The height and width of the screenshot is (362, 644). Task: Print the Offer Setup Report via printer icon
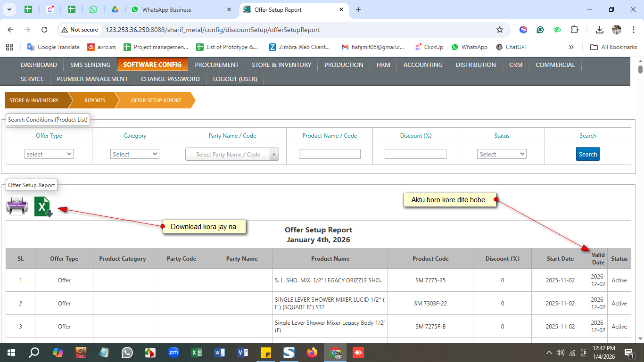coord(17,206)
